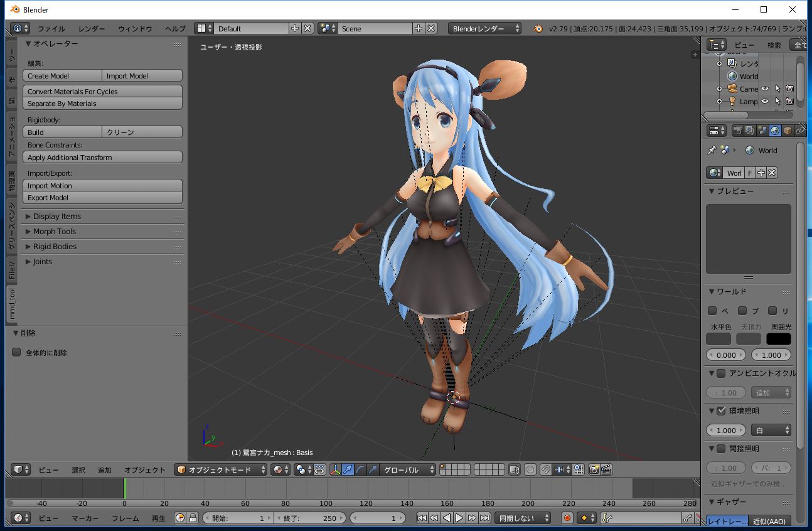Click the Import Model button
This screenshot has height=531, width=812.
pos(142,75)
